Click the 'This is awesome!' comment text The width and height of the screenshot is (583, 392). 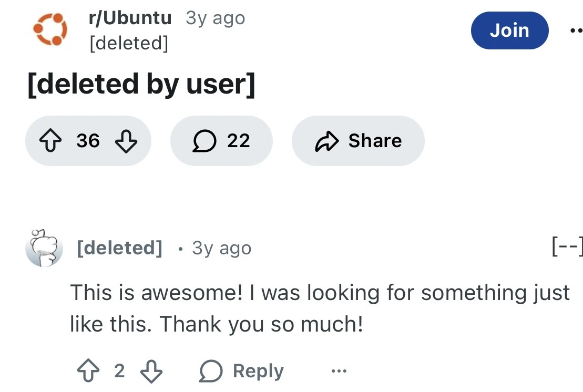[320, 308]
